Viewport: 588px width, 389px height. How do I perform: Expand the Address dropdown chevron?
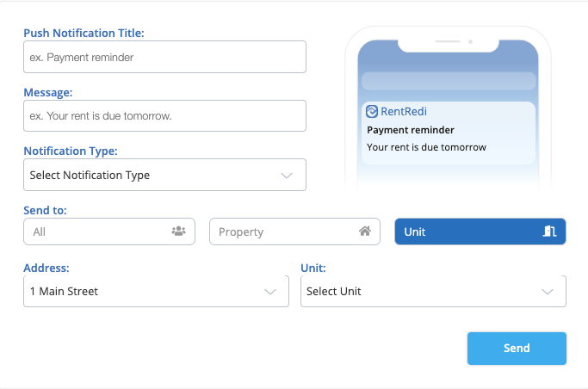[269, 292]
